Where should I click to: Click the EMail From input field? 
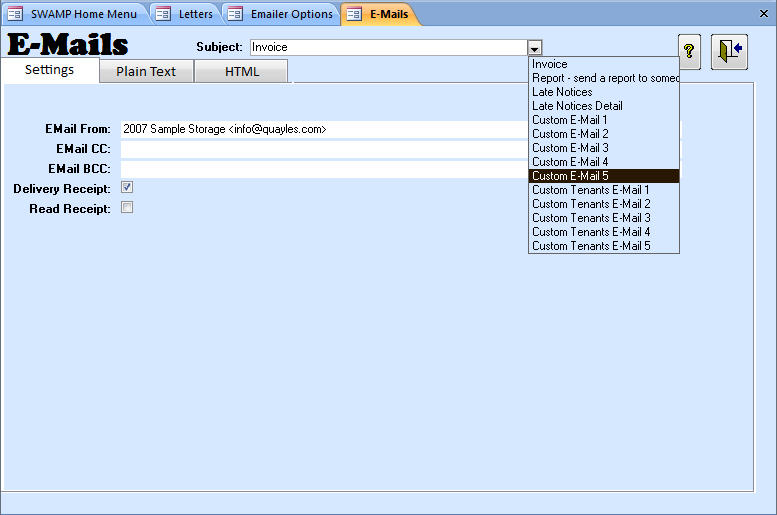click(x=325, y=129)
